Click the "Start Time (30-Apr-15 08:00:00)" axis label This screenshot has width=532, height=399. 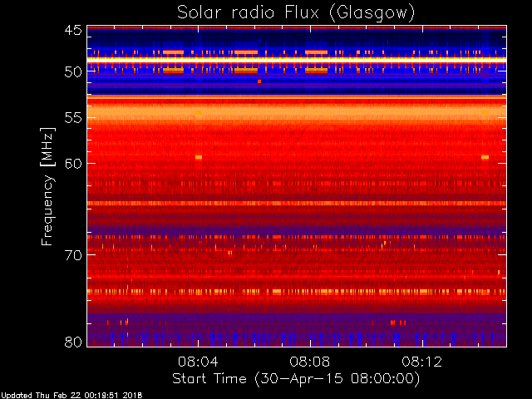point(296,379)
